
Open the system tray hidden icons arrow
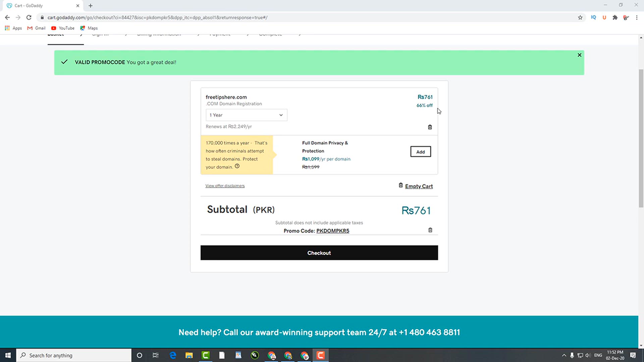pyautogui.click(x=564, y=355)
